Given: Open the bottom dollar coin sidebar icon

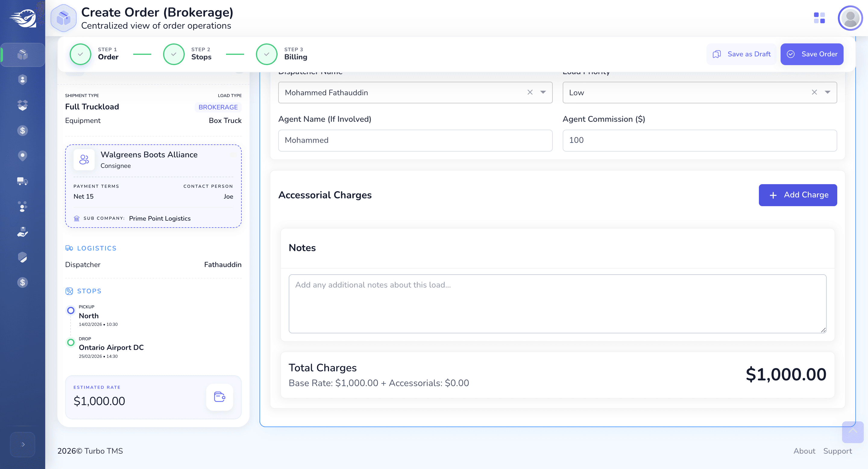Looking at the screenshot, I should 23,282.
